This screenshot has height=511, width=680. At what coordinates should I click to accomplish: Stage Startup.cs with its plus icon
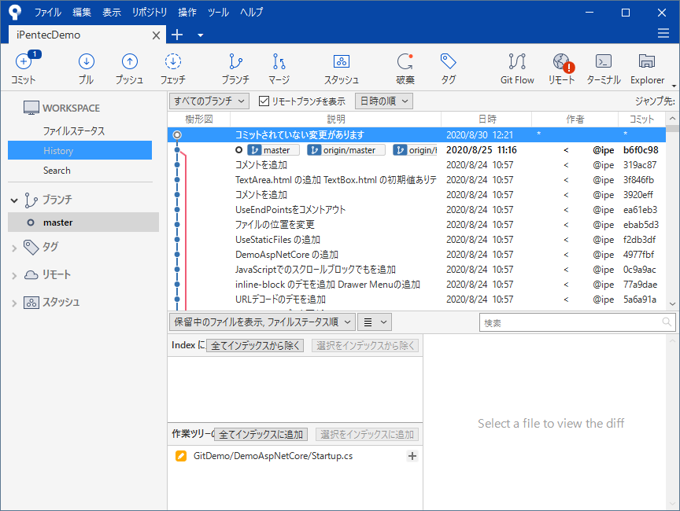pyautogui.click(x=412, y=456)
